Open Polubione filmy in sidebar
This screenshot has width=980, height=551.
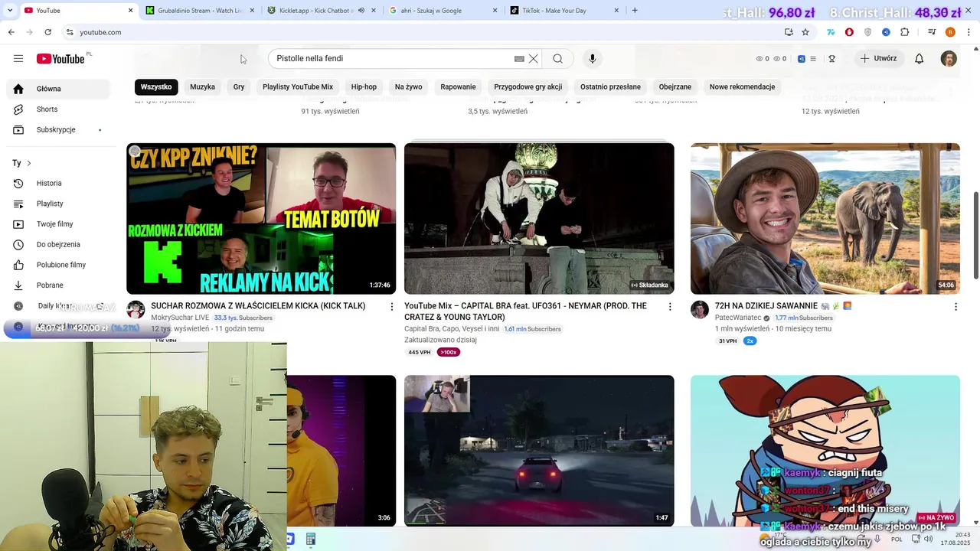click(58, 265)
